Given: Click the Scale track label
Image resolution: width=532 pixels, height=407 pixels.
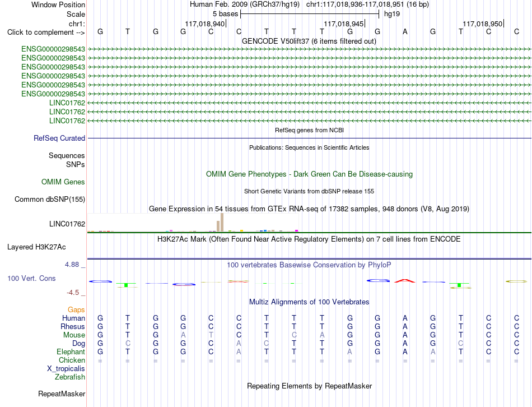Looking at the screenshot, I should 76,14.
